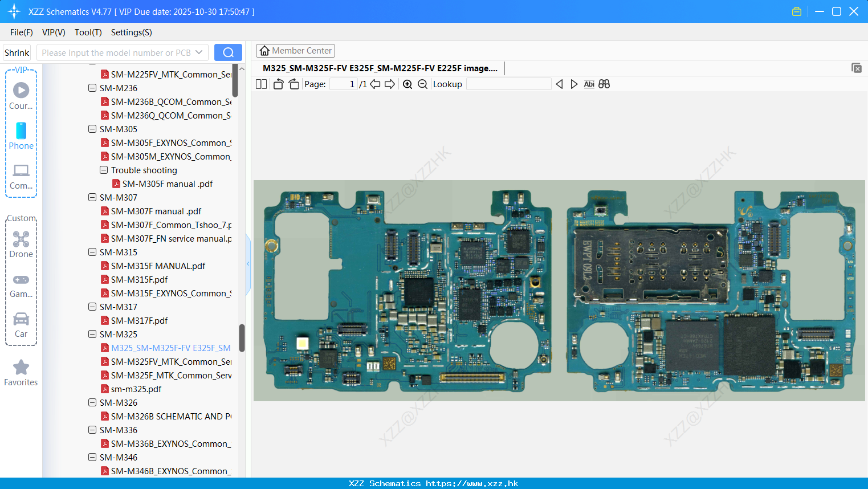Collapse the SM-M326 folder
868x489 pixels.
(x=92, y=402)
